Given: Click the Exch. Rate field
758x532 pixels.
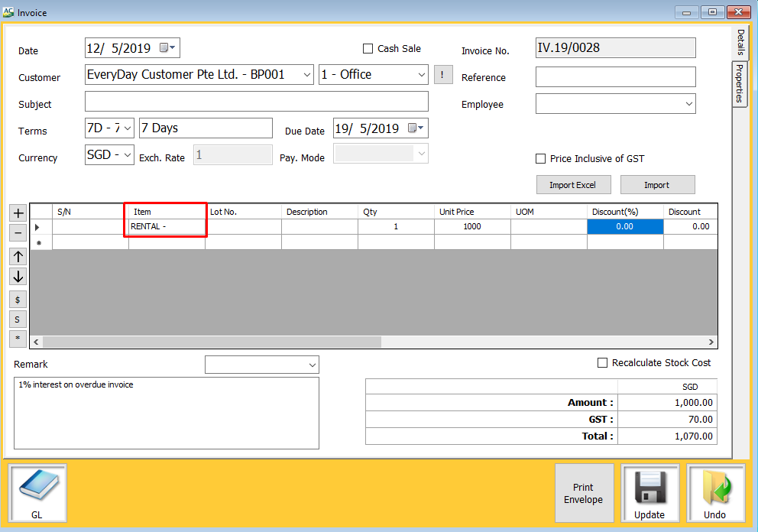Looking at the screenshot, I should [233, 154].
